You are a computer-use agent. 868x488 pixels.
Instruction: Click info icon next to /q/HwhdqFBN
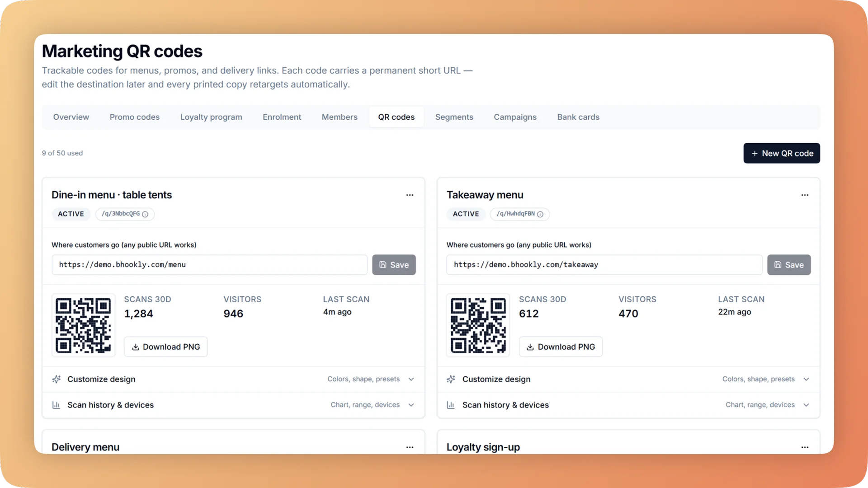click(540, 214)
